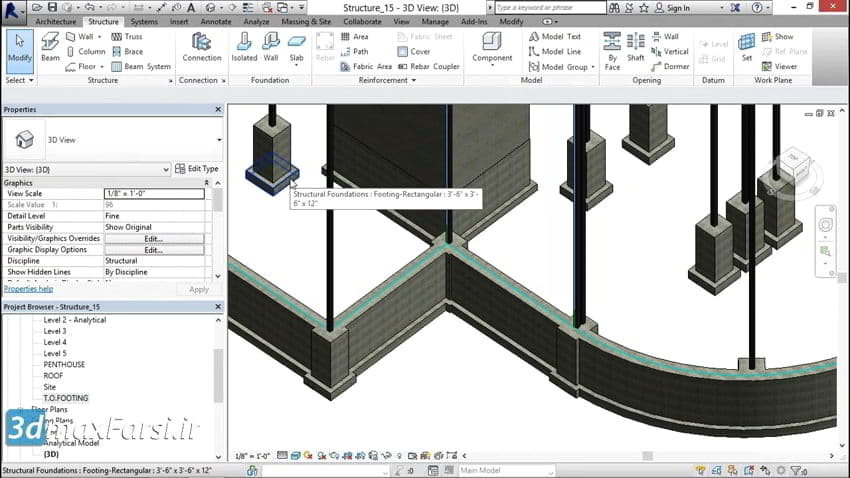Open the Structure panel settings arrow
The height and width of the screenshot is (478, 850).
click(x=170, y=81)
